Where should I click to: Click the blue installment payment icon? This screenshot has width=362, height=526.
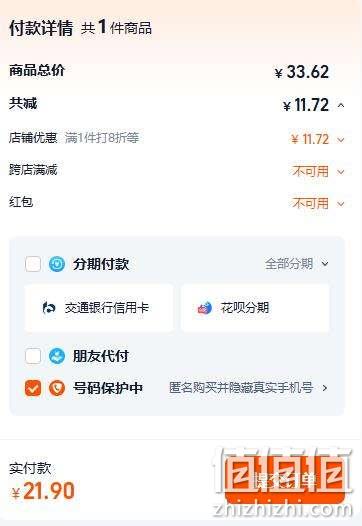coord(57,264)
